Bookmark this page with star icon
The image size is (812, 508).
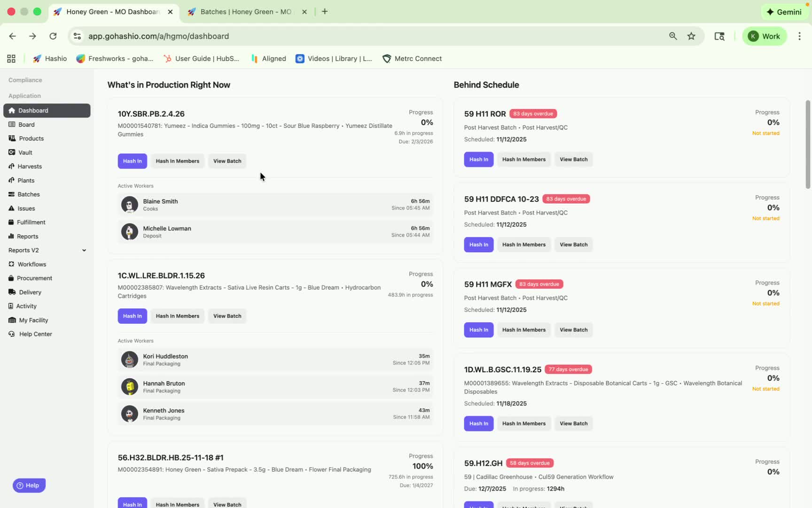[x=691, y=36]
